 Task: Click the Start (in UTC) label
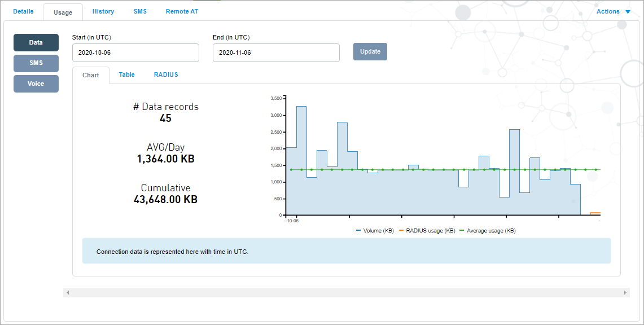(x=91, y=37)
